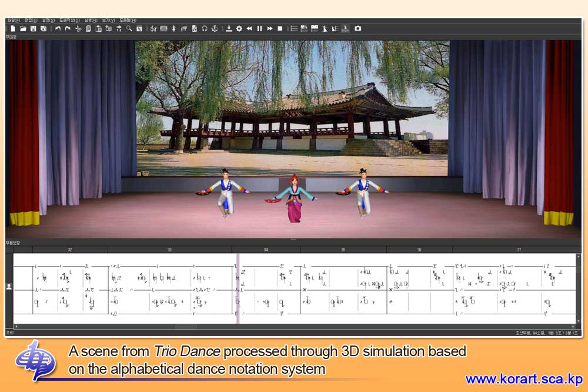Click the horizontal scrollbar under the score
The width and height of the screenshot is (588, 392).
point(293,326)
